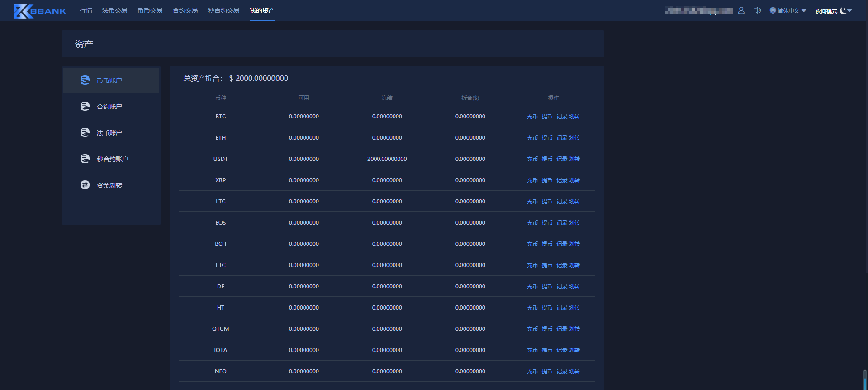Click 划转 in the EOS row
This screenshot has width=868, height=390.
point(574,223)
